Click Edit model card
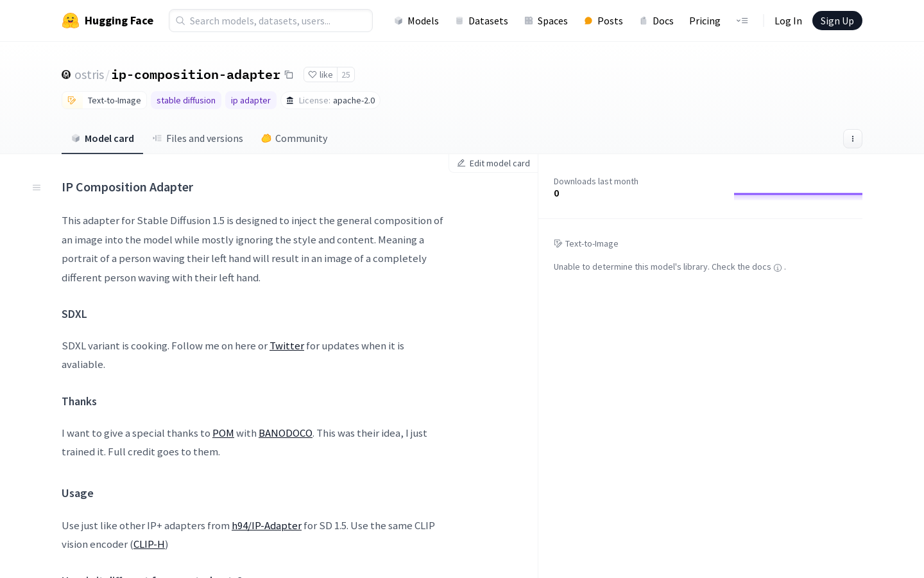The height and width of the screenshot is (578, 924). [493, 163]
